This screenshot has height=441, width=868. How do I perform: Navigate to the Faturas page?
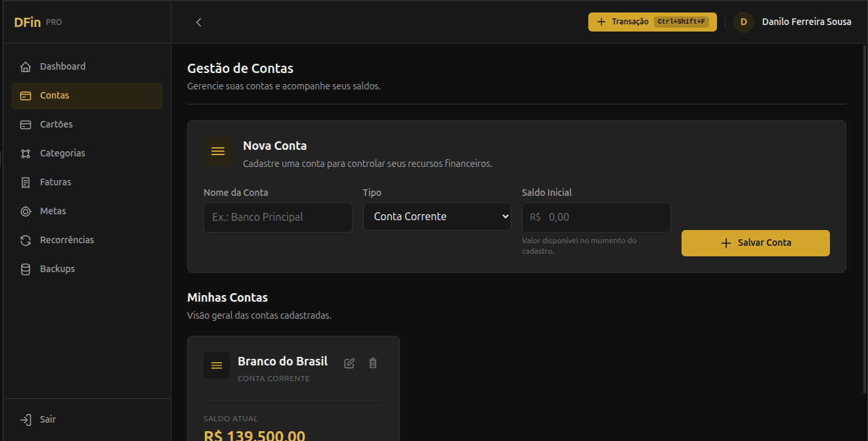pyautogui.click(x=87, y=182)
